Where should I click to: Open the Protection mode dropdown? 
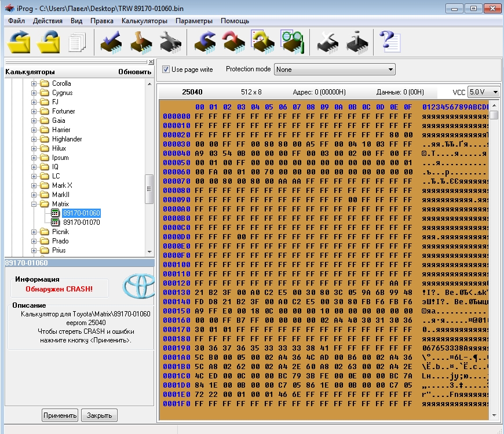tap(335, 70)
